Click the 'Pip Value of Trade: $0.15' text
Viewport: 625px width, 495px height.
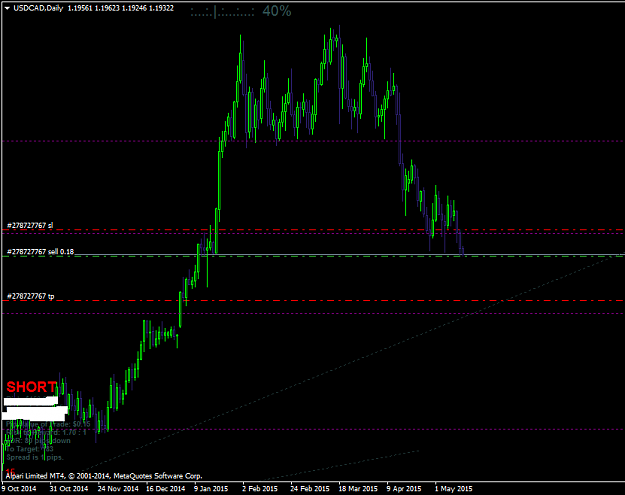48,424
